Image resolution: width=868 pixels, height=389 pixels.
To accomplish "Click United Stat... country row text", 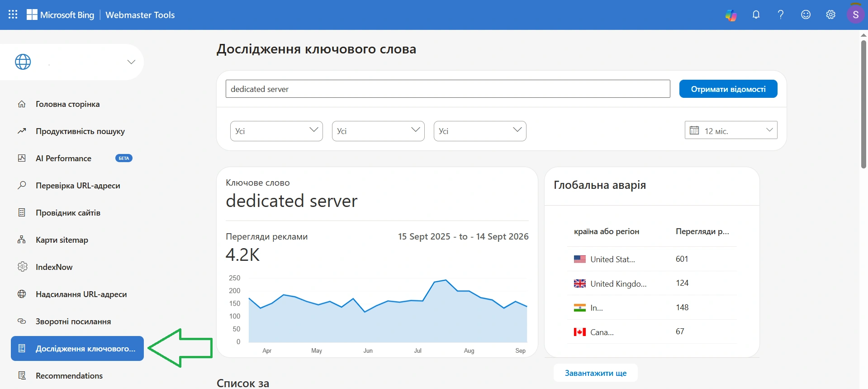I will coord(612,259).
